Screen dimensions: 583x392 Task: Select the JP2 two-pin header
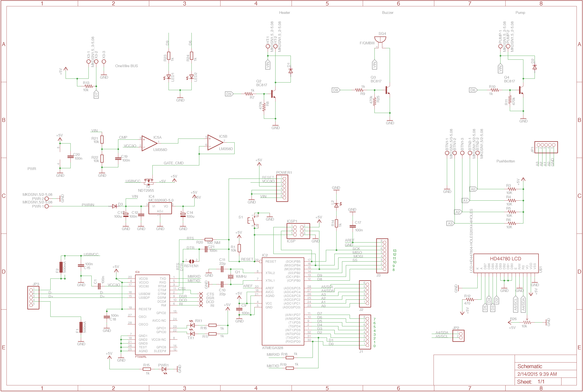[458, 336]
